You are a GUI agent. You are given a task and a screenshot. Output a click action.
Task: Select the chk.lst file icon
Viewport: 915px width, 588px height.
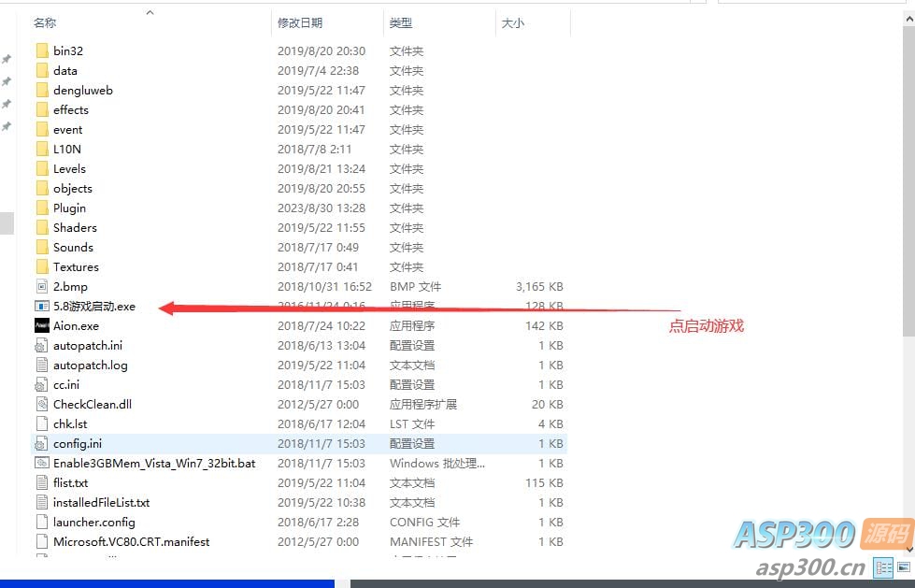pyautogui.click(x=42, y=423)
